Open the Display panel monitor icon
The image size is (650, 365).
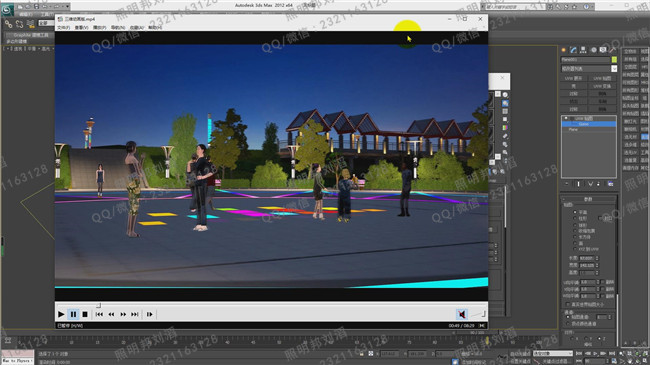click(603, 50)
